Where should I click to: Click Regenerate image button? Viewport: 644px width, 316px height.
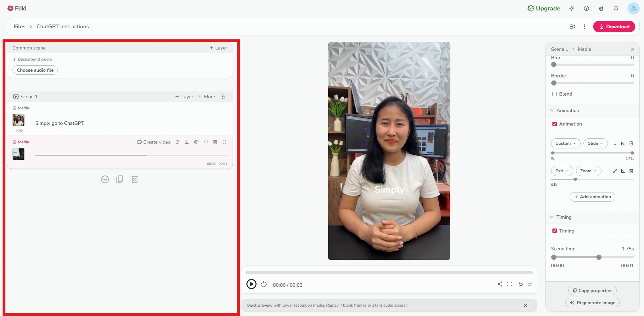[592, 303]
